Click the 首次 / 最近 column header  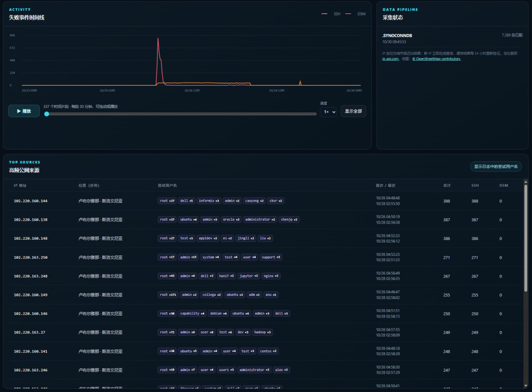[x=385, y=186]
